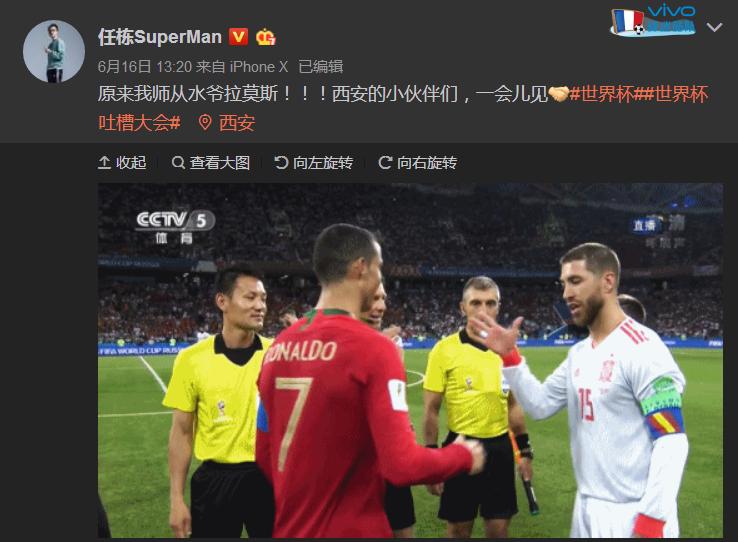Click the orange V verified badge
The width and height of the screenshot is (738, 542).
coord(238,37)
